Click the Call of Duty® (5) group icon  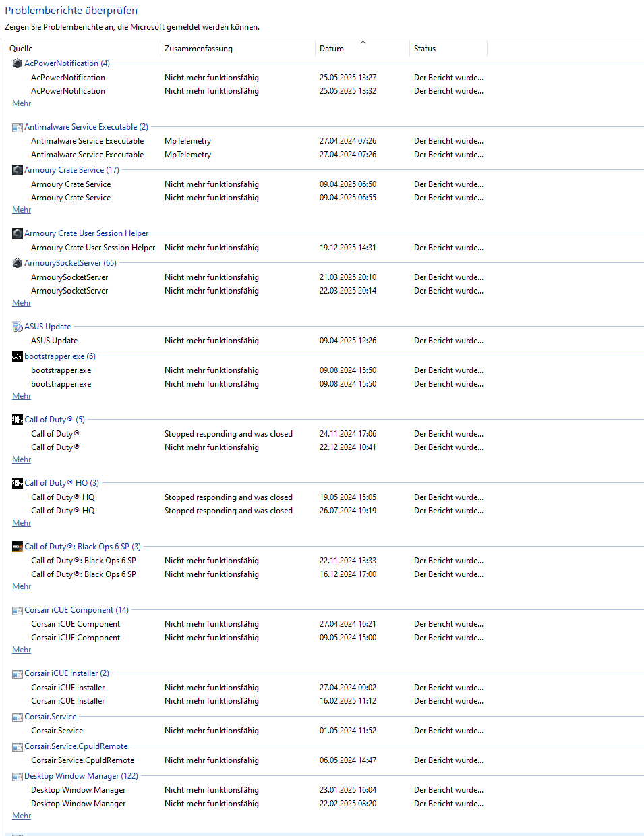click(18, 420)
